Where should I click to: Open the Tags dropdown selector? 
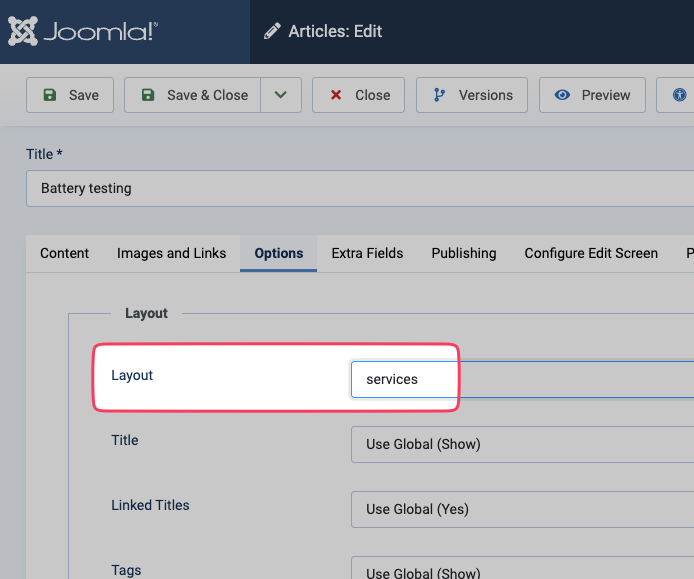point(520,572)
